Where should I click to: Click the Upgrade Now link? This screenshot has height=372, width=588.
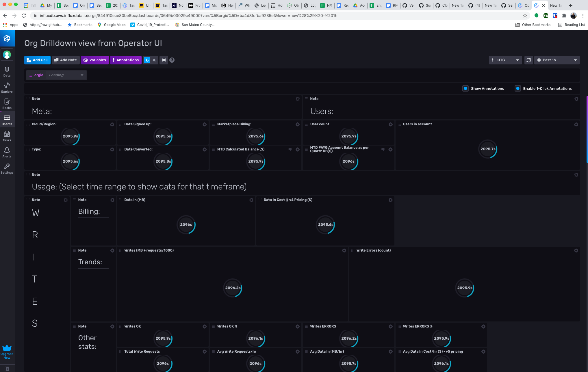pos(7,353)
